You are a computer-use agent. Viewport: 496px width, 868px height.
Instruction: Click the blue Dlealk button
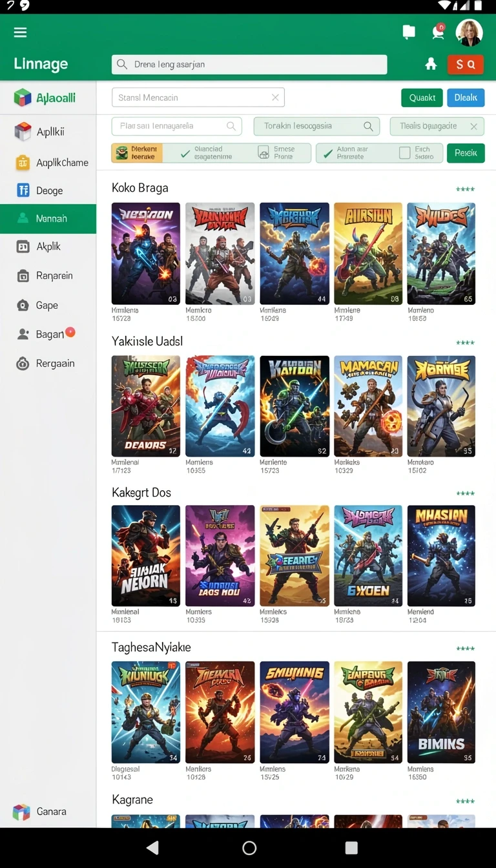tap(466, 98)
